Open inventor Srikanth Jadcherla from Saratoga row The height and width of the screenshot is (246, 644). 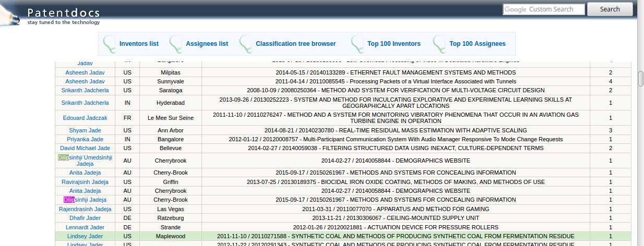(85, 90)
